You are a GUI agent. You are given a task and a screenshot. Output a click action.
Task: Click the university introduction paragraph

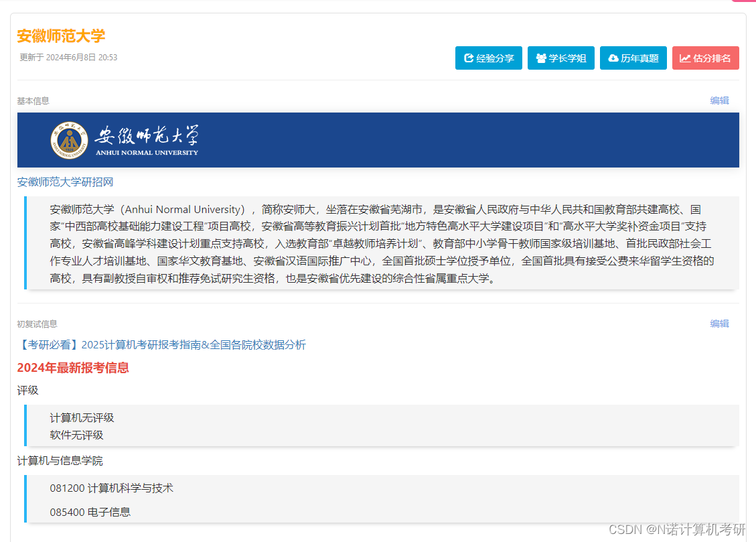point(382,243)
